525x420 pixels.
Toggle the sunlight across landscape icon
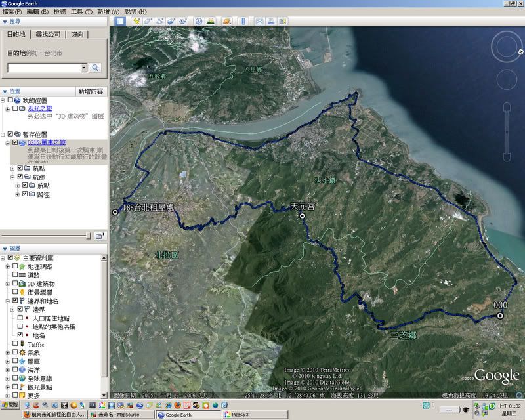[211, 21]
